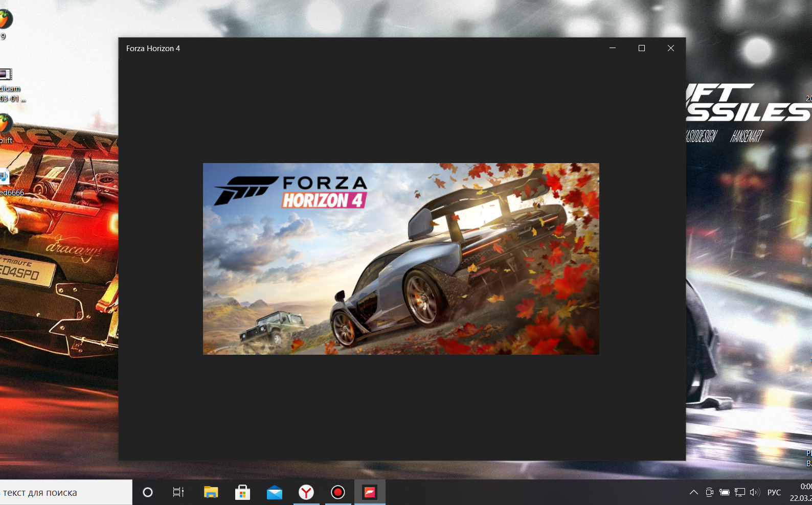
Task: Open Task View on the taskbar
Action: pyautogui.click(x=178, y=492)
